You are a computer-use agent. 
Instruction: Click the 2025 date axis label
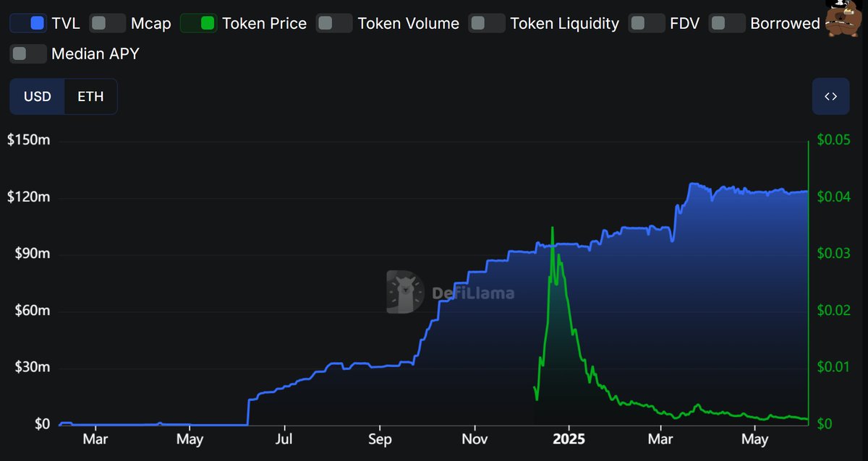[568, 439]
